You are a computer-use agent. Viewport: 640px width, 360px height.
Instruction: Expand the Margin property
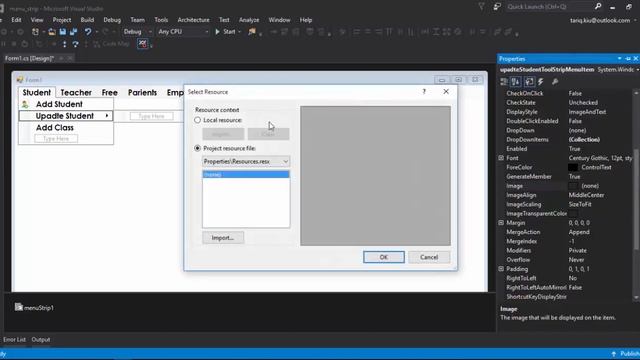point(501,223)
